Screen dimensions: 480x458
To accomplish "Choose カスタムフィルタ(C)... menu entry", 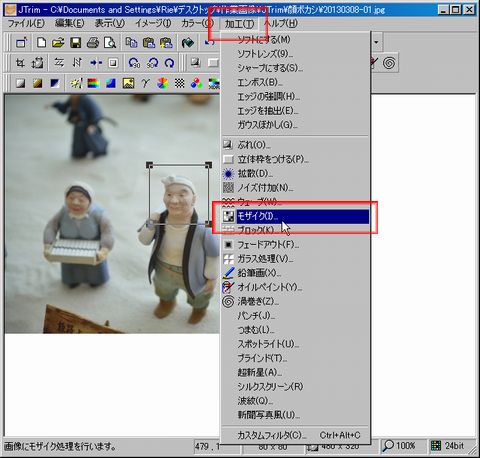I will click(296, 435).
